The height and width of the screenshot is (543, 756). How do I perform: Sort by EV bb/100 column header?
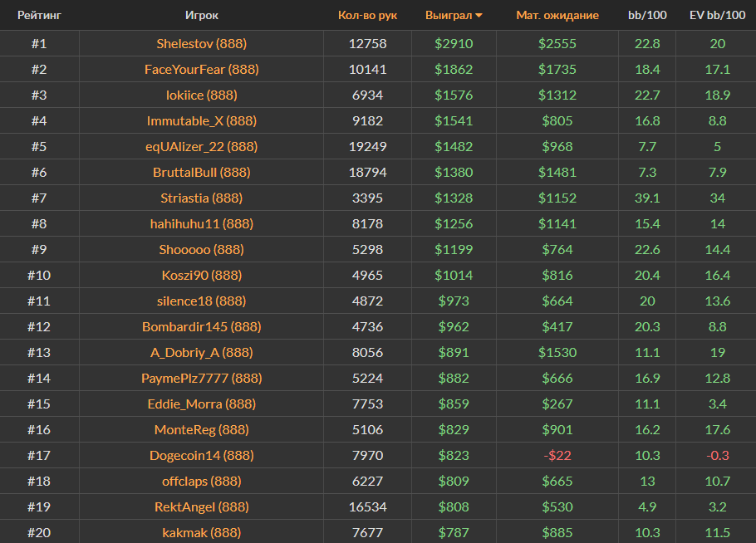[717, 15]
